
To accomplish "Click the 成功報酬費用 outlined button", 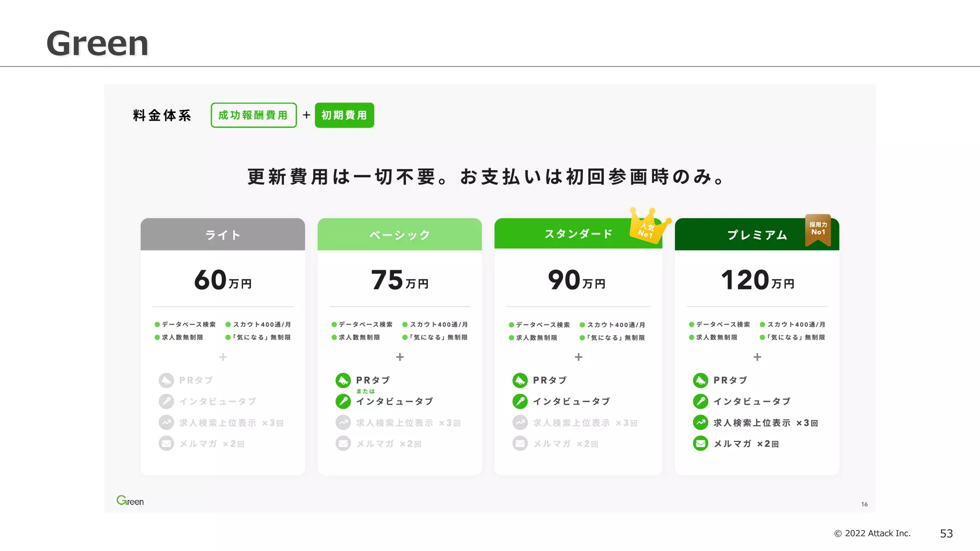I will point(254,115).
